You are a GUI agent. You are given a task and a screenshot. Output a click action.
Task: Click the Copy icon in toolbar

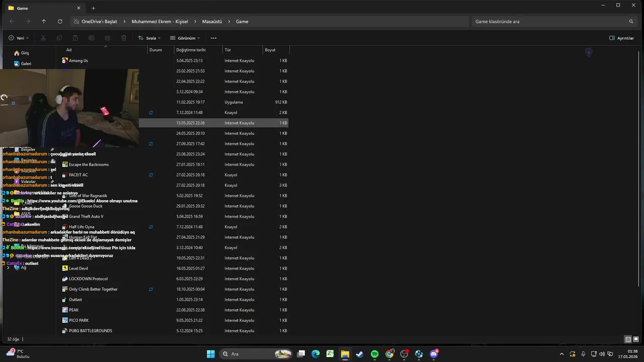(59, 38)
